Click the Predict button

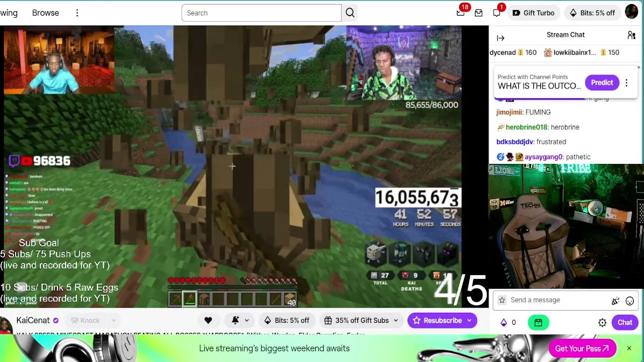(602, 82)
